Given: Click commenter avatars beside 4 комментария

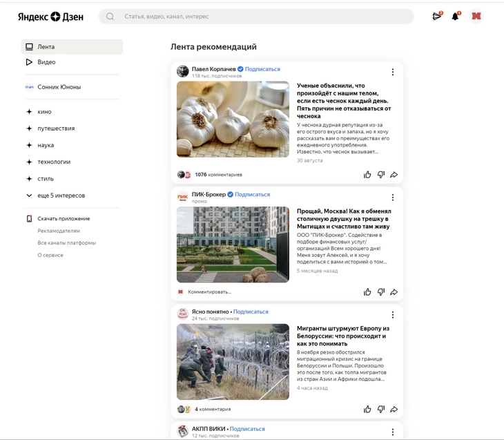Looking at the screenshot, I should (184, 409).
